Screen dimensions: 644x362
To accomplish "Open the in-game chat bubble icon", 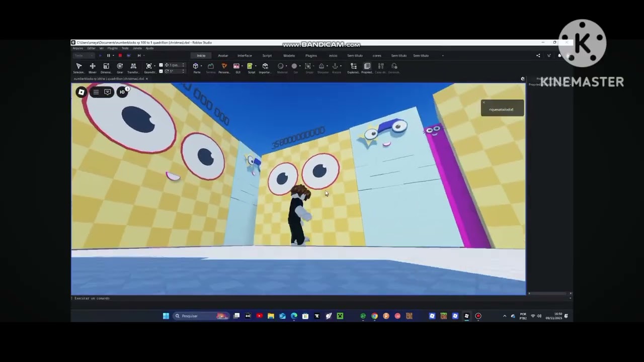I will pyautogui.click(x=108, y=92).
